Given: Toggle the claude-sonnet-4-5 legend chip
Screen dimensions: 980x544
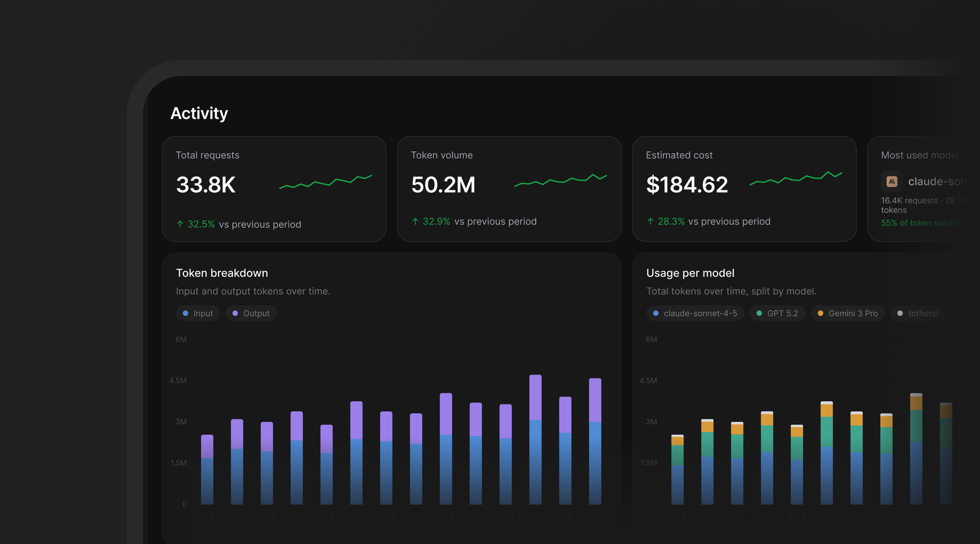Looking at the screenshot, I should point(695,313).
